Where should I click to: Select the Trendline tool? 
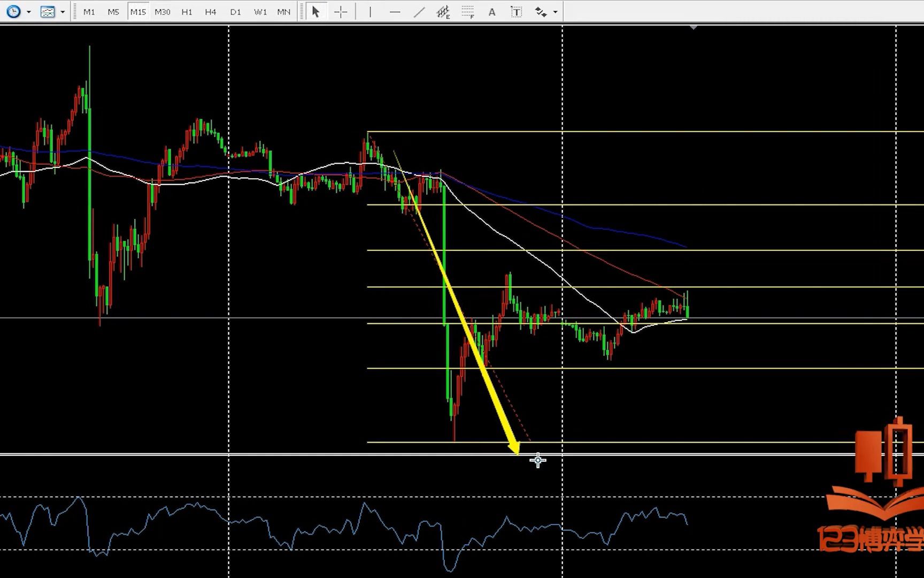click(419, 12)
